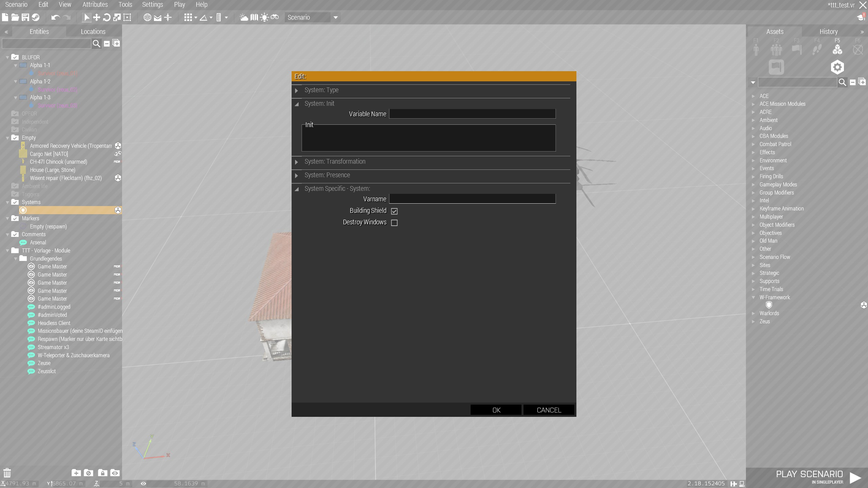The width and height of the screenshot is (868, 488).
Task: Toggle the weather cloud-sun toolbar icon
Action: (x=244, y=17)
